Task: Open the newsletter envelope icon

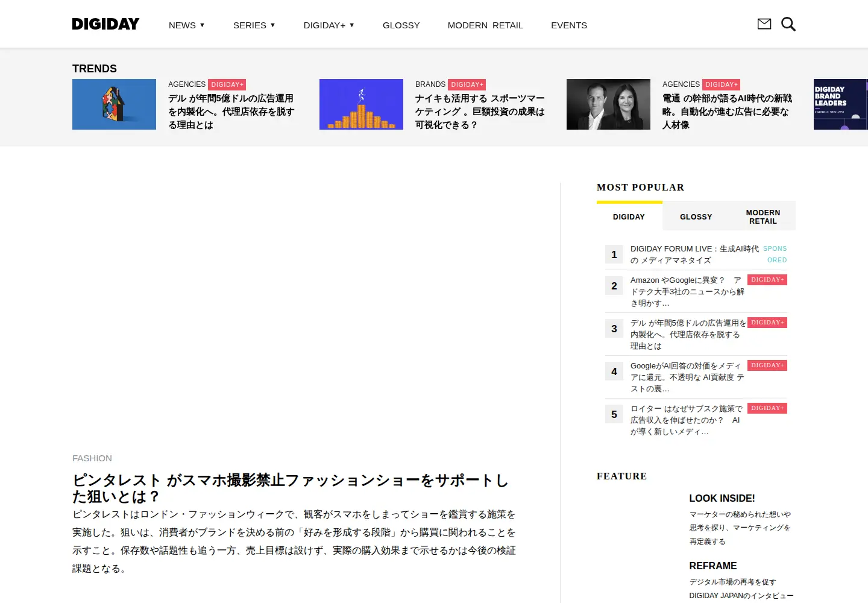Action: pyautogui.click(x=764, y=24)
